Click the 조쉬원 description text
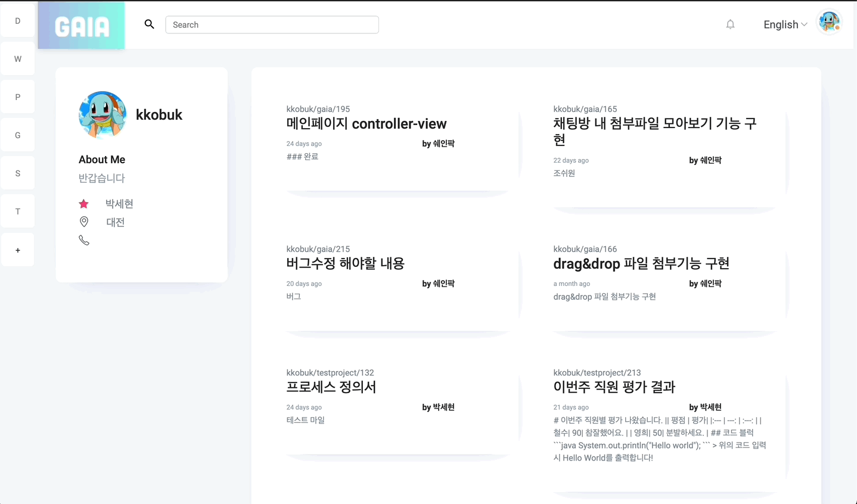857x504 pixels. pos(564,173)
